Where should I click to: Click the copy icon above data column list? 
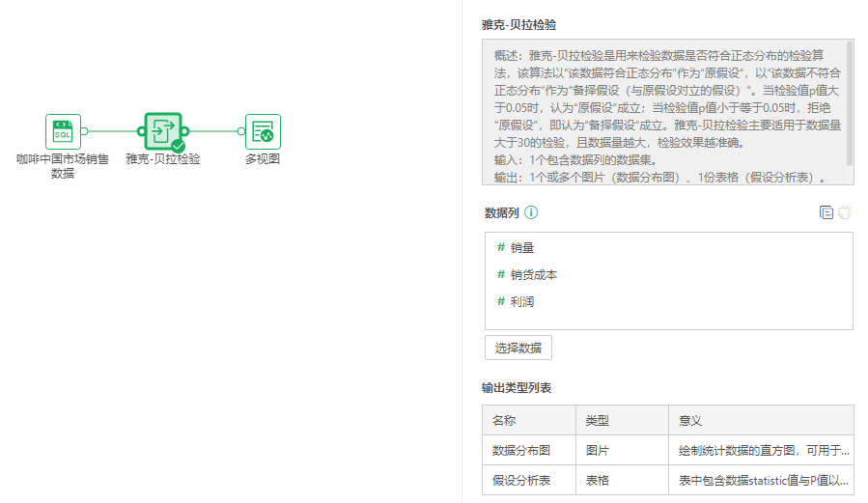click(826, 213)
